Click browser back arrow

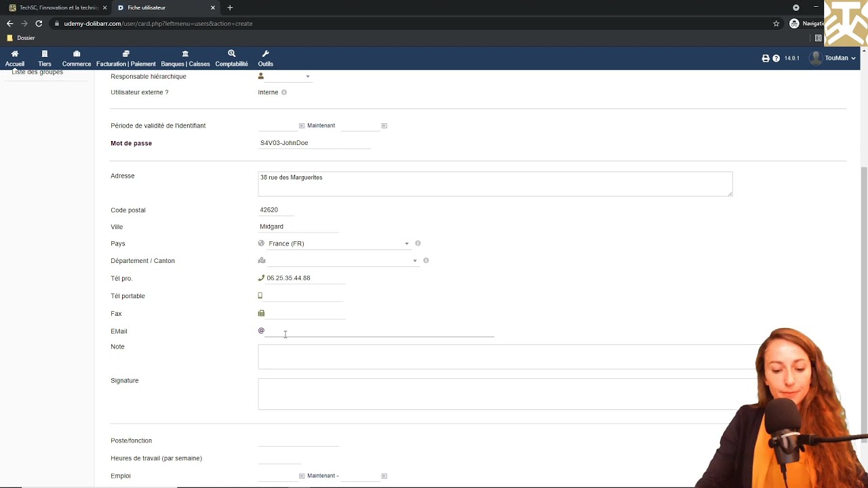[9, 23]
